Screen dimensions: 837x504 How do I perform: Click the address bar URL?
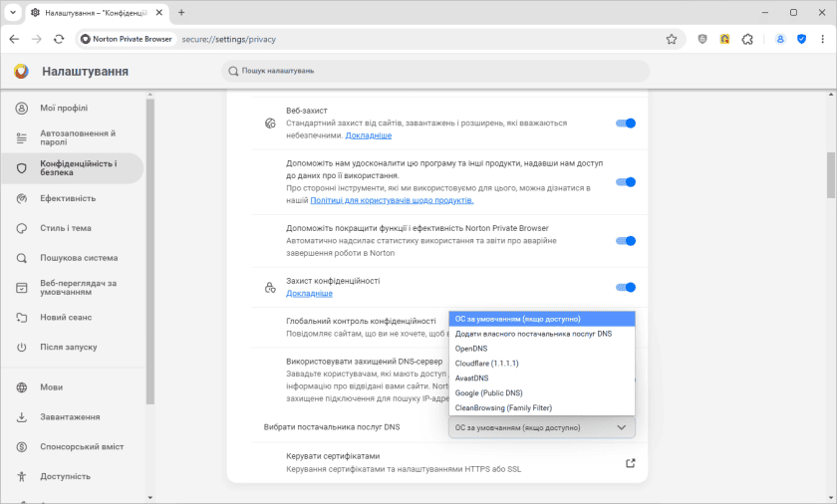point(228,39)
